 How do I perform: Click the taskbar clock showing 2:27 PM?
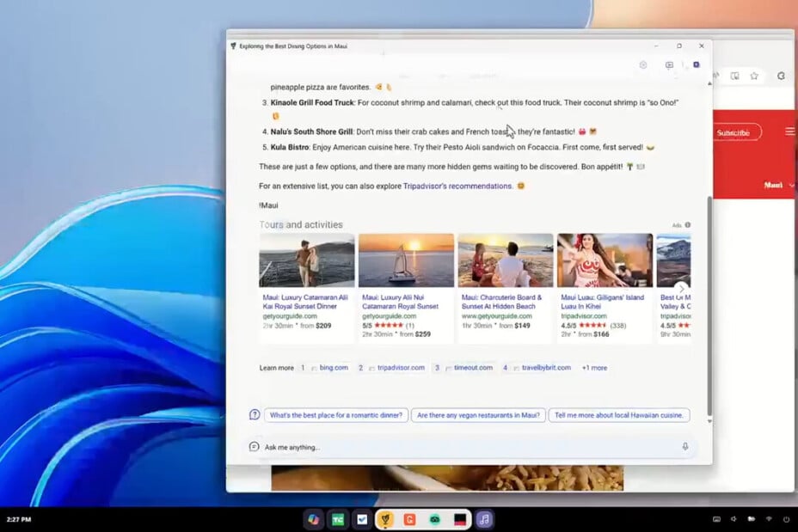19,519
